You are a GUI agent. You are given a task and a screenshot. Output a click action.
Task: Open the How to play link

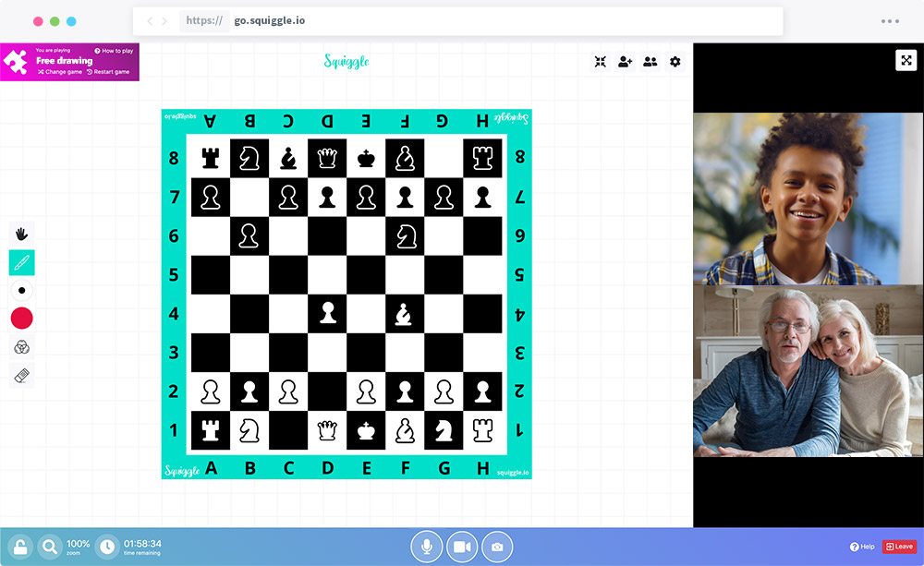click(x=115, y=51)
